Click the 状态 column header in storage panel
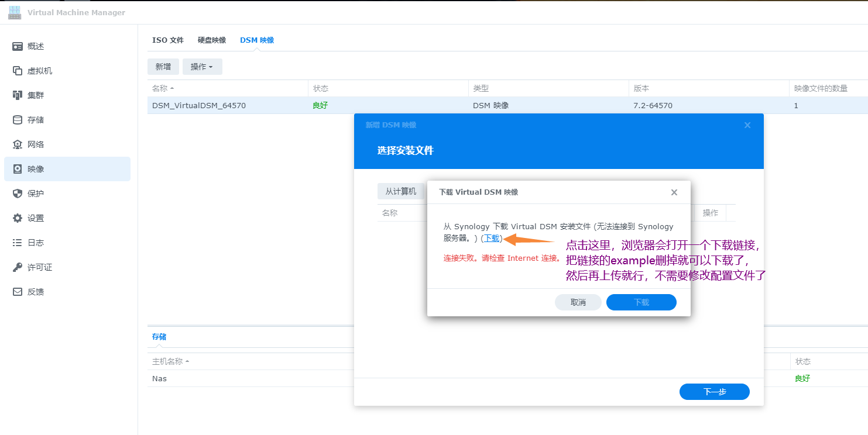868x435 pixels. pos(828,361)
